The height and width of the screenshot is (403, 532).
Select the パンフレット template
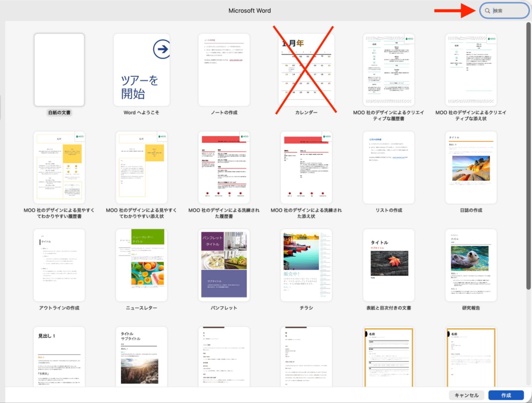coord(224,265)
